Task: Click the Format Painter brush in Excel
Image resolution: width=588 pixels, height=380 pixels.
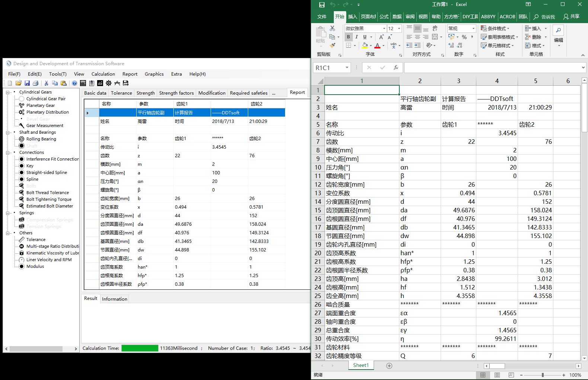Action: coord(332,45)
